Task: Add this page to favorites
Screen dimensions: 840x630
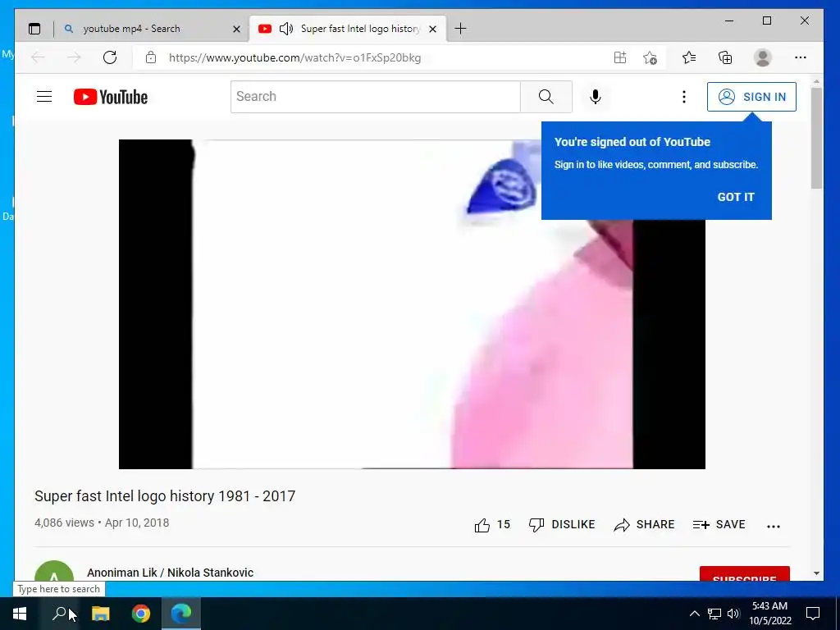Action: pyautogui.click(x=650, y=57)
